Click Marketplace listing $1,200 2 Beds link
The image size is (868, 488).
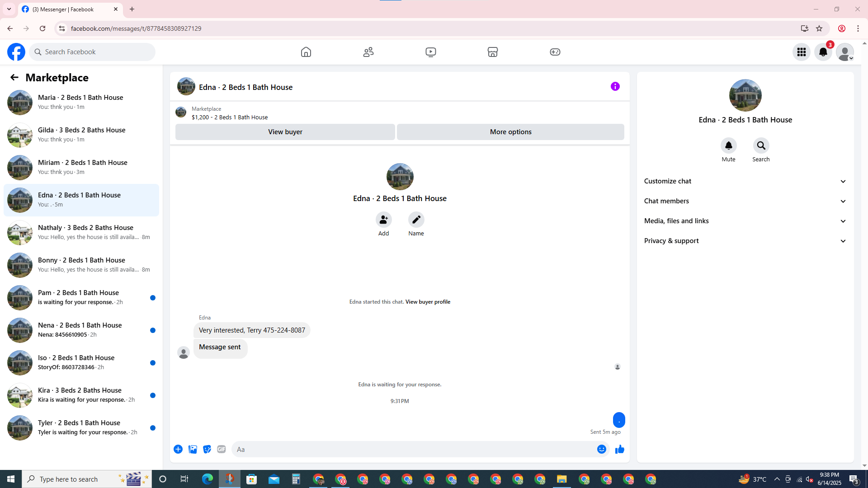coord(230,117)
